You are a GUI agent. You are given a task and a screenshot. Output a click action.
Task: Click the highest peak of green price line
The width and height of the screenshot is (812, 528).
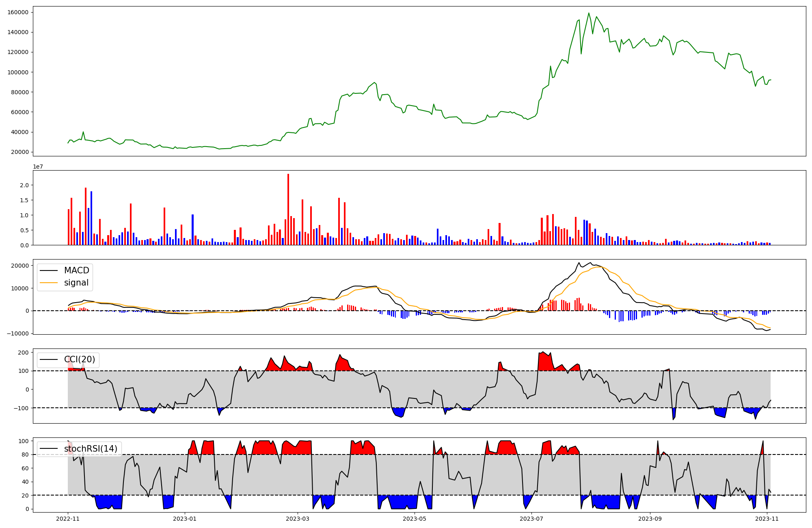click(589, 13)
